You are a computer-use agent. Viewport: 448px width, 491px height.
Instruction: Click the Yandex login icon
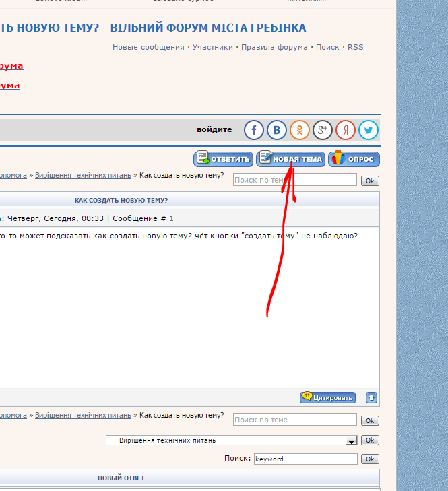346,130
